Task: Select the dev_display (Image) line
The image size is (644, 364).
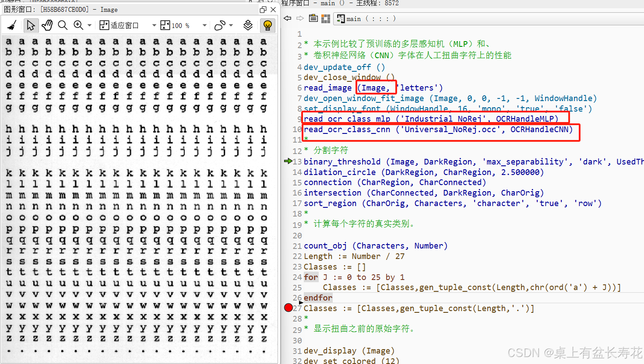Action: 349,351
